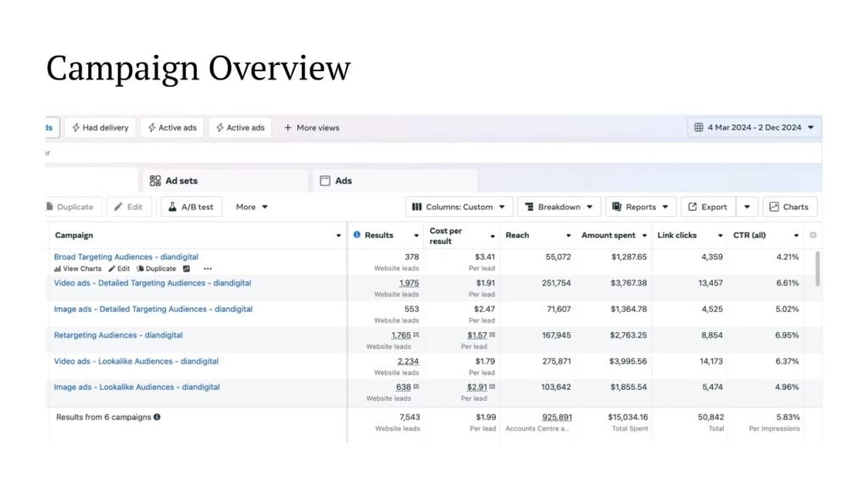Expand the Breakdown dropdown
868x488 pixels.
559,207
